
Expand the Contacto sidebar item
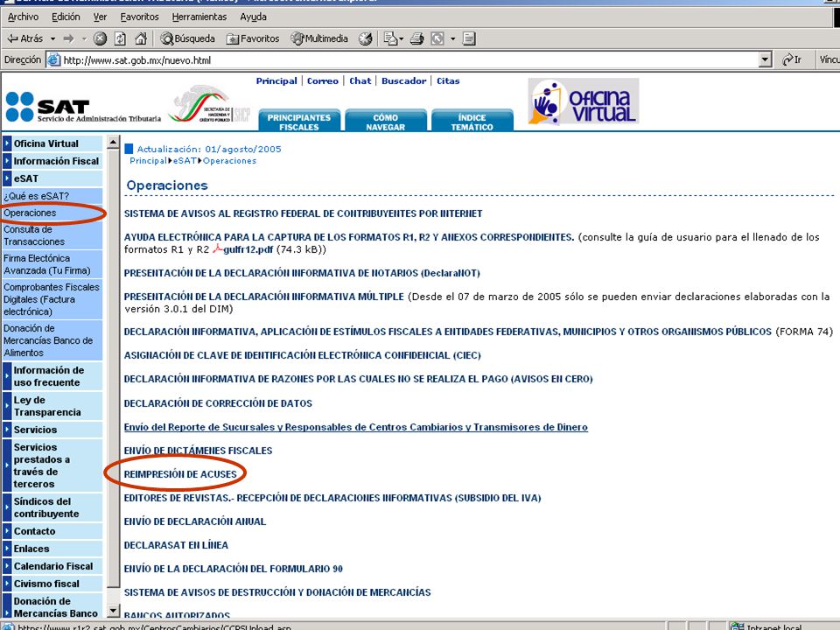[x=52, y=531]
